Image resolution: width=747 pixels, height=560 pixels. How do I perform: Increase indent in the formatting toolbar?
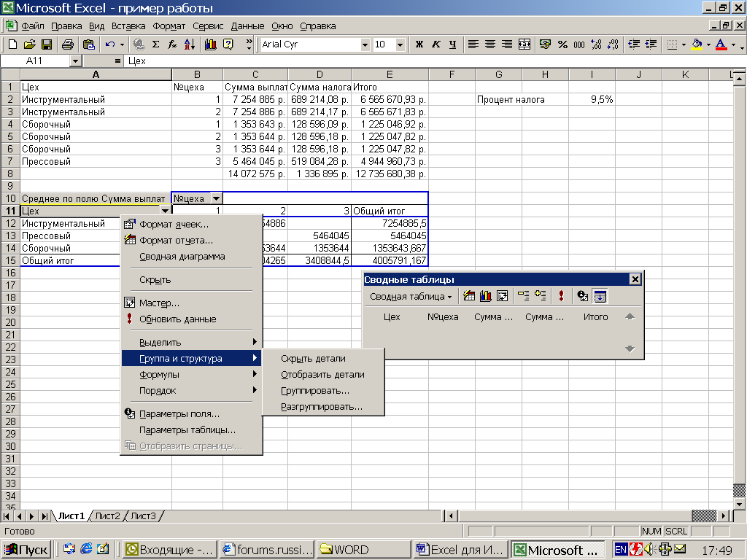point(651,44)
